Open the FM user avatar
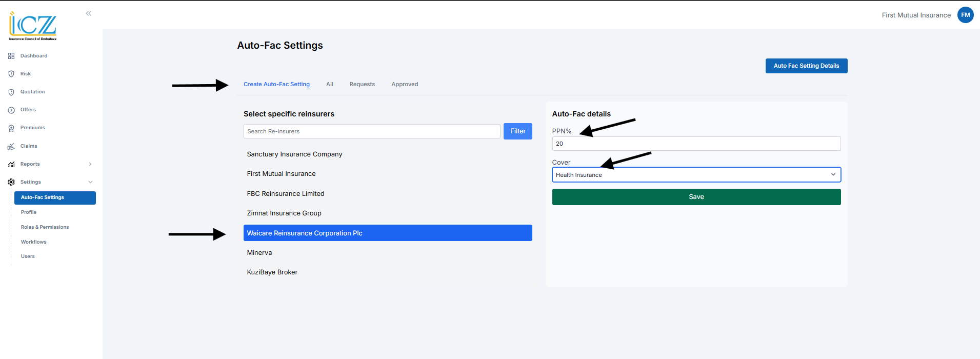This screenshot has width=980, height=359. [x=965, y=15]
